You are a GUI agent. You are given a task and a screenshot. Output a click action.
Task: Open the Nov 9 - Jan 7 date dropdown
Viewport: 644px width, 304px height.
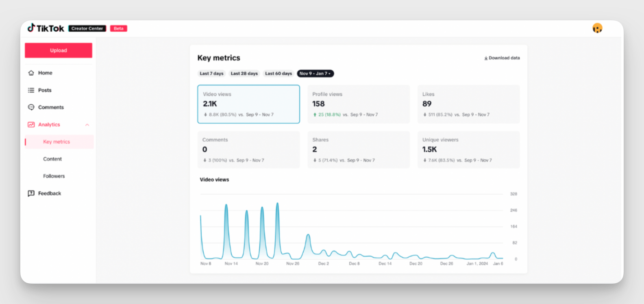click(315, 74)
